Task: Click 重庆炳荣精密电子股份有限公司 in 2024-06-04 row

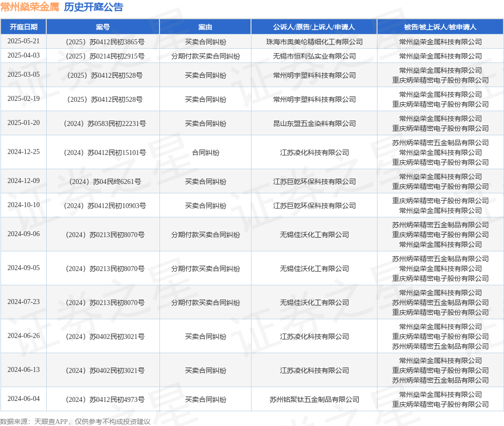Action: pos(441,404)
